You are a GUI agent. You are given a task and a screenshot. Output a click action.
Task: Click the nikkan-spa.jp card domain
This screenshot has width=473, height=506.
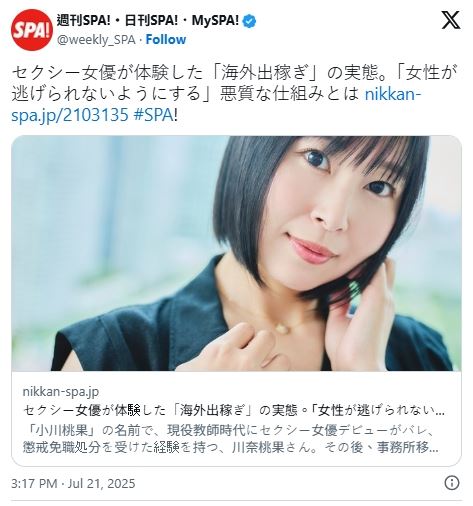[x=61, y=391]
